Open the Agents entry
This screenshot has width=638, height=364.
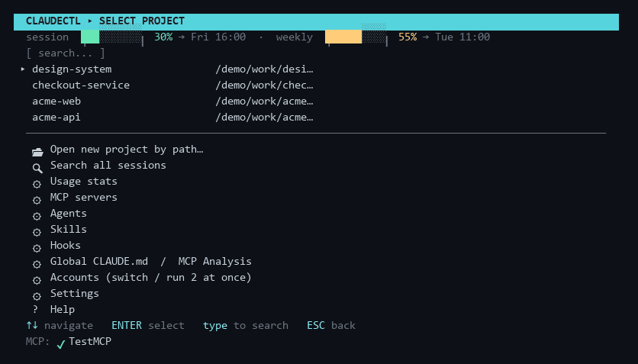(x=69, y=214)
